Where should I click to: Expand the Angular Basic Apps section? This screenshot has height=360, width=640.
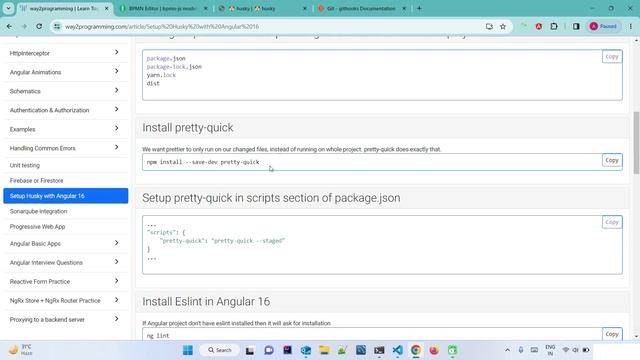[x=65, y=243]
